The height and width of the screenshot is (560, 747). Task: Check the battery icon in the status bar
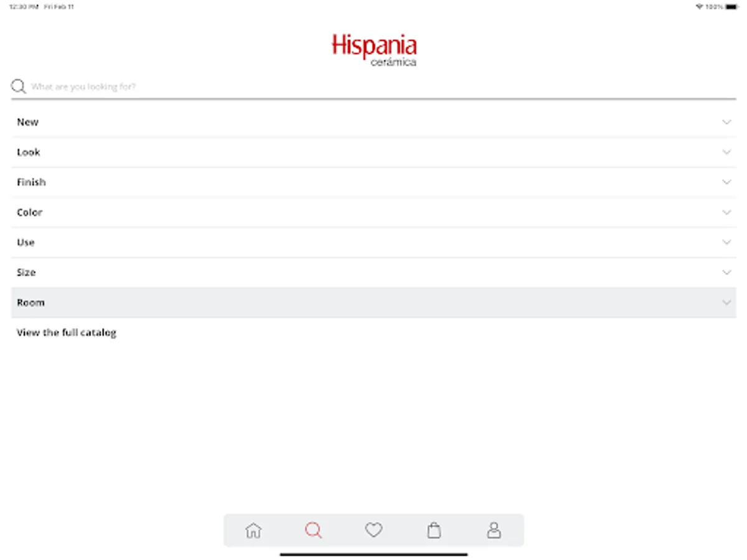point(731,7)
